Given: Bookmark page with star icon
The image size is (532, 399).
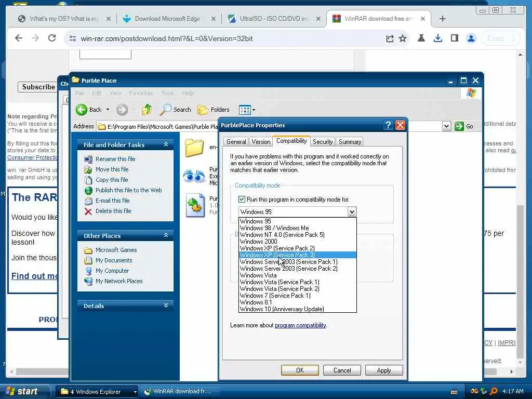Looking at the screenshot, I should (x=403, y=38).
